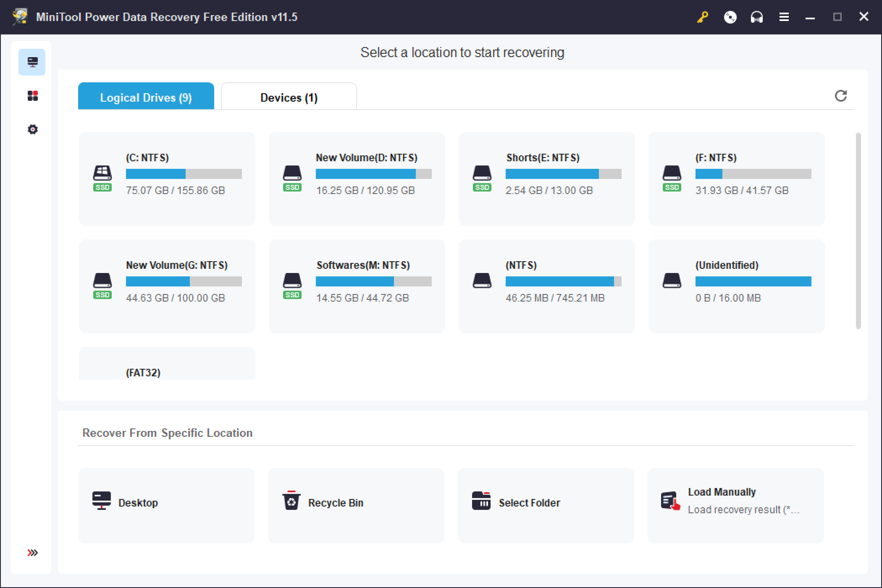
Task: Select the Shorts(E: NTFS) label
Action: click(543, 157)
